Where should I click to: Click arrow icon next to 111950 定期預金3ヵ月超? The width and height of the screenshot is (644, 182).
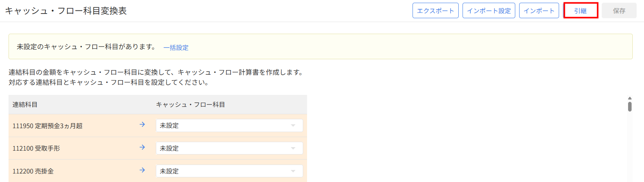(142, 124)
